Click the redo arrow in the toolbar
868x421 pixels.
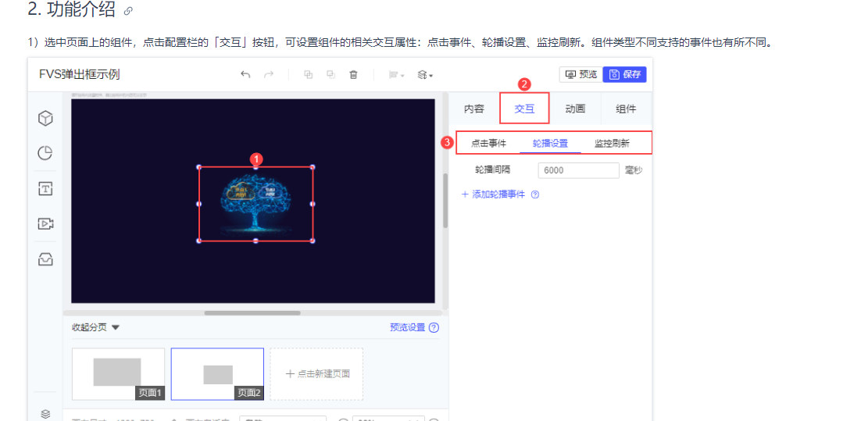click(x=269, y=75)
